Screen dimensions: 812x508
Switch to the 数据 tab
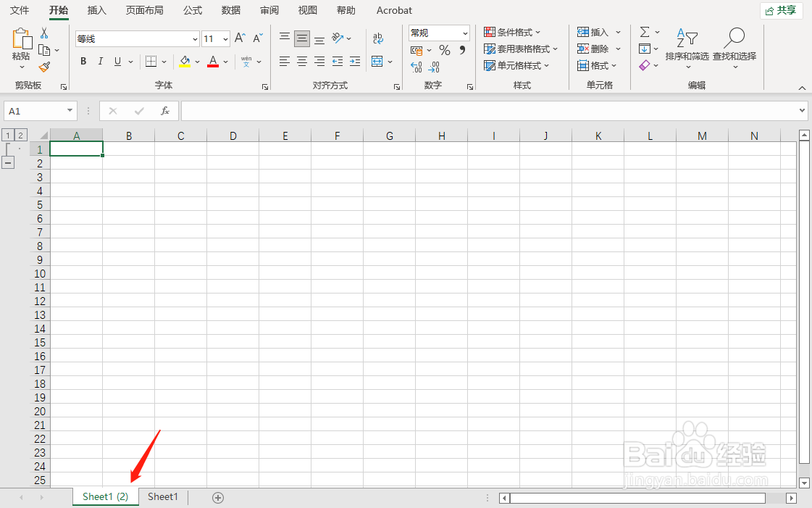coord(231,10)
